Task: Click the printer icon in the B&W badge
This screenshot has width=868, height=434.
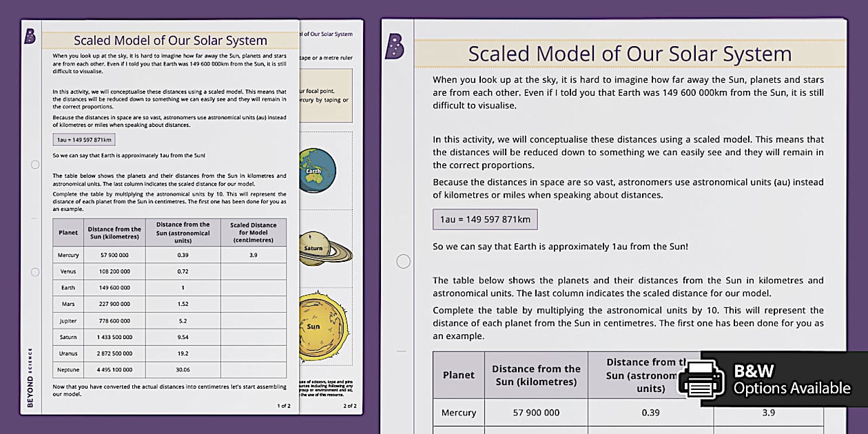Action: click(701, 379)
